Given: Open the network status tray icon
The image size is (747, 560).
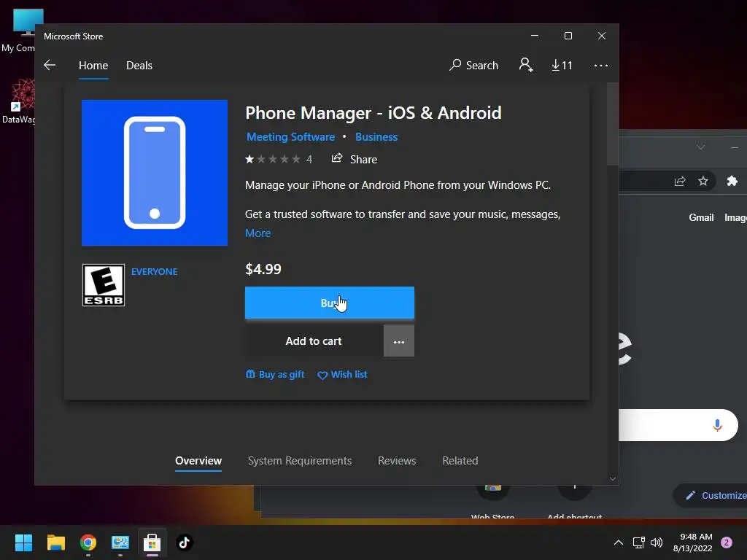Looking at the screenshot, I should click(638, 542).
